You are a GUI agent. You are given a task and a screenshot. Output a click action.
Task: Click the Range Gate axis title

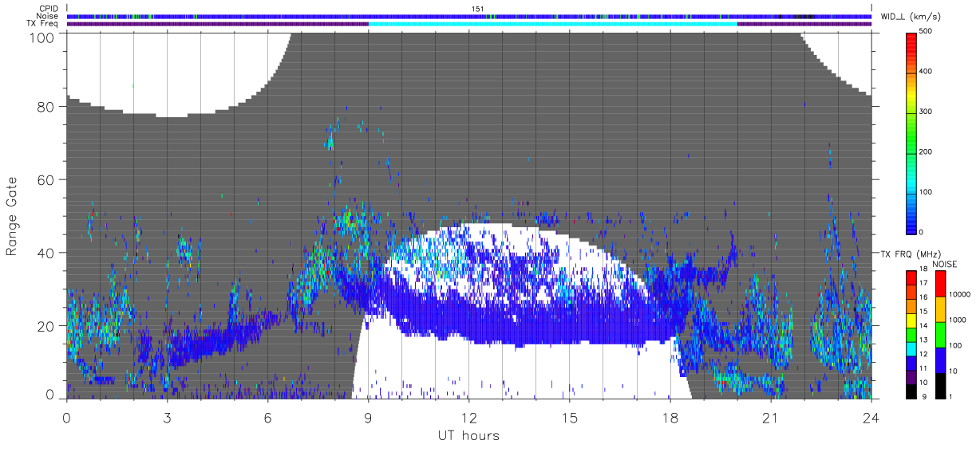[12, 216]
